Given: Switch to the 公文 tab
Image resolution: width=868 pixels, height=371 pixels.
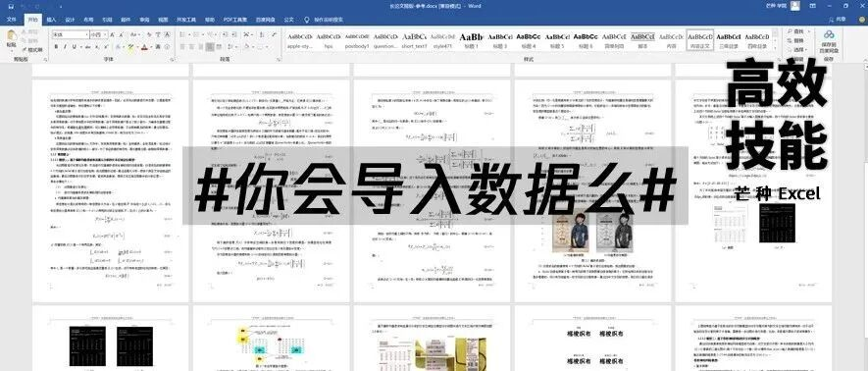Looking at the screenshot, I should (x=289, y=19).
